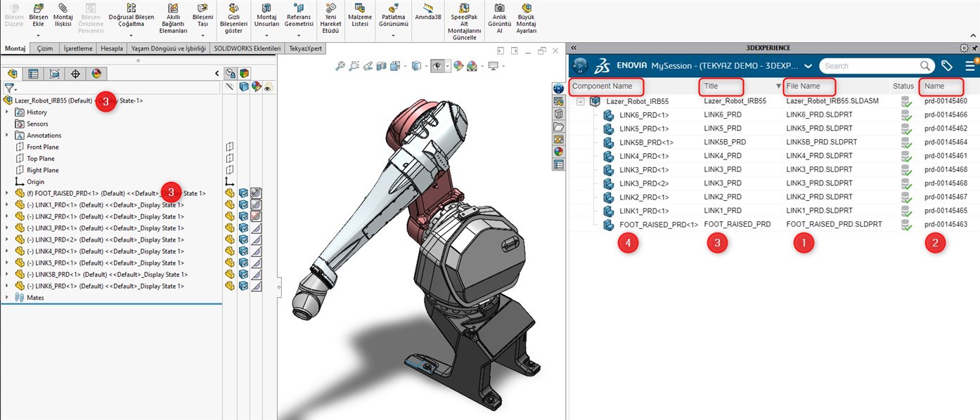This screenshot has width=980, height=420.
Task: Expand the Mates folder
Action: click(x=7, y=298)
